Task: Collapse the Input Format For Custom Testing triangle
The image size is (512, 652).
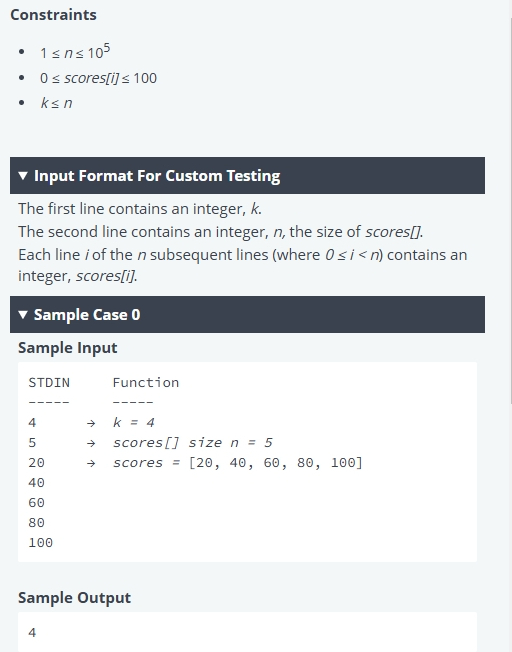Action: point(23,176)
